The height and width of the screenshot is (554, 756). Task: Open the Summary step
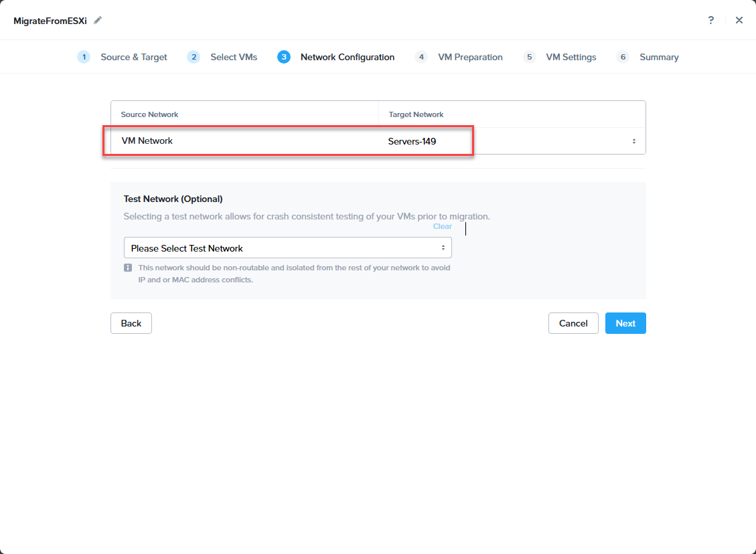(x=659, y=57)
